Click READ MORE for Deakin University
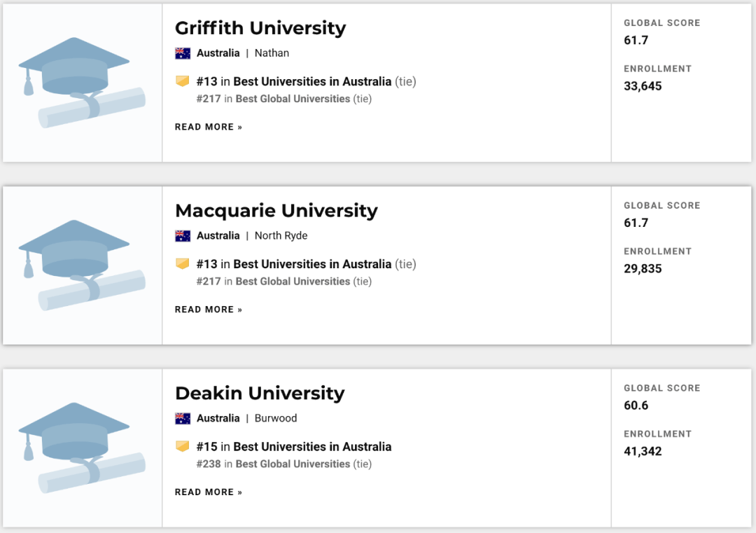This screenshot has height=533, width=756. (209, 492)
